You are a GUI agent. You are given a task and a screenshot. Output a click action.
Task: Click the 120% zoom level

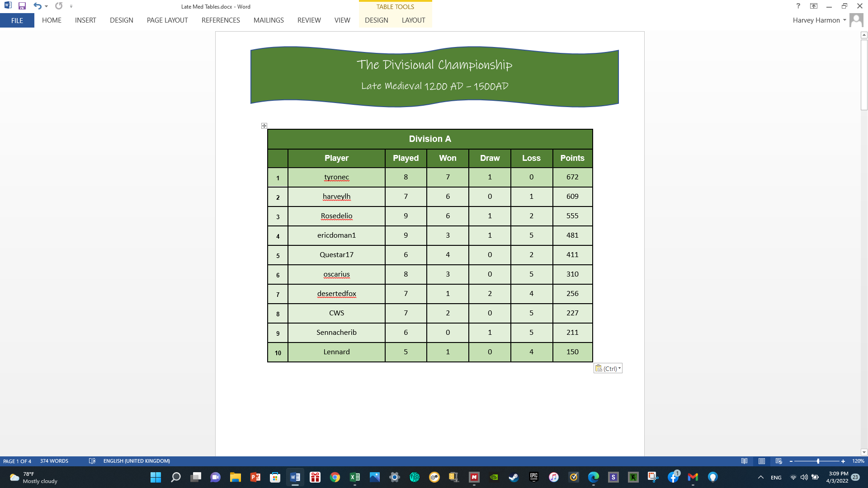pyautogui.click(x=858, y=461)
